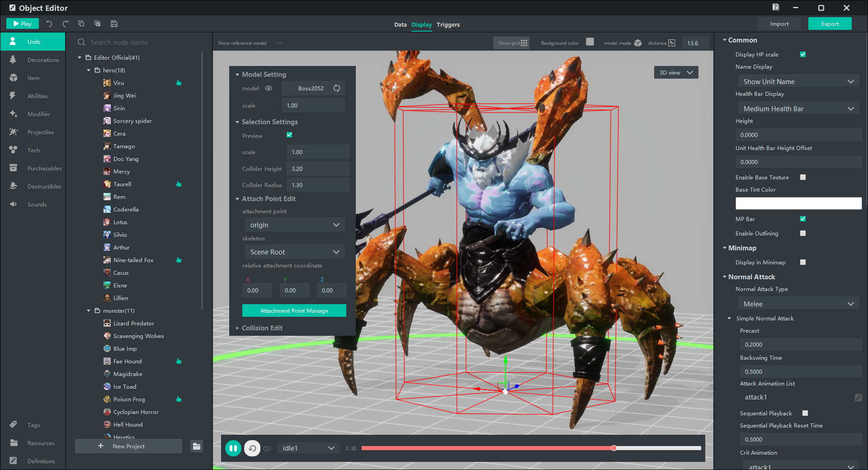
Task: Open the Destructibles sidebar section
Action: tap(33, 186)
